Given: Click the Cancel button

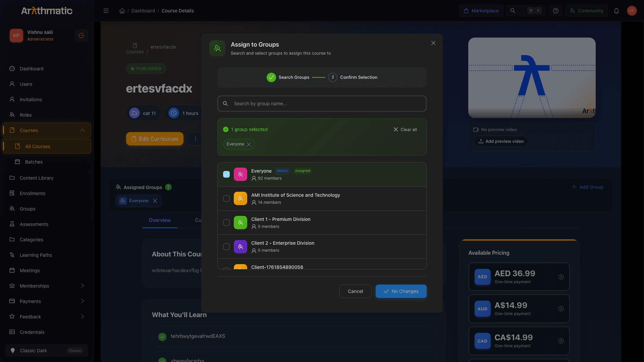Looking at the screenshot, I should (356, 291).
